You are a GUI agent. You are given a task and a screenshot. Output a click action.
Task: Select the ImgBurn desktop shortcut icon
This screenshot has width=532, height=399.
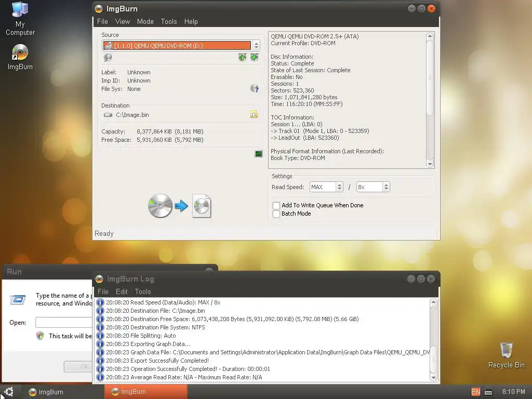[20, 57]
